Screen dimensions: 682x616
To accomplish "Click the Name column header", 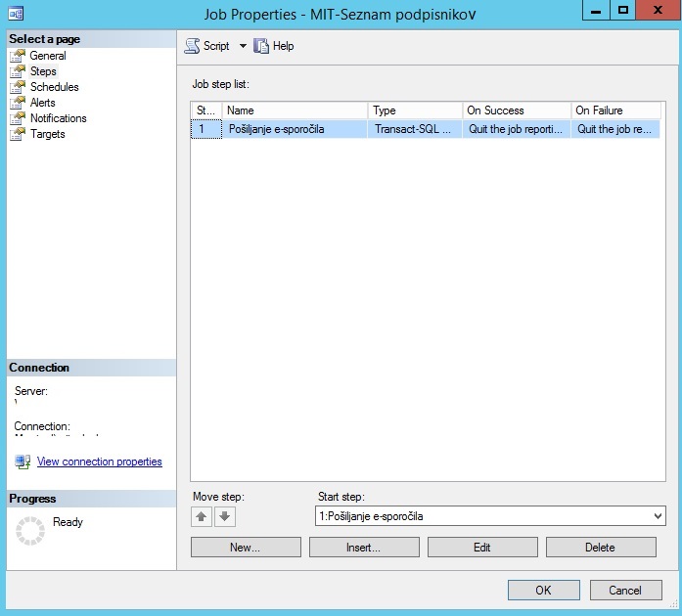I will coord(295,110).
